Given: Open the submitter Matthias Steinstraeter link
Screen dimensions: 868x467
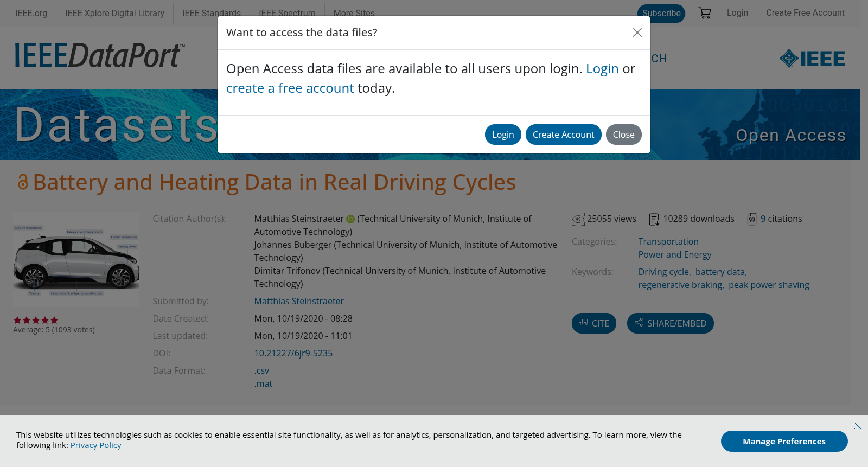Looking at the screenshot, I should pyautogui.click(x=299, y=301).
